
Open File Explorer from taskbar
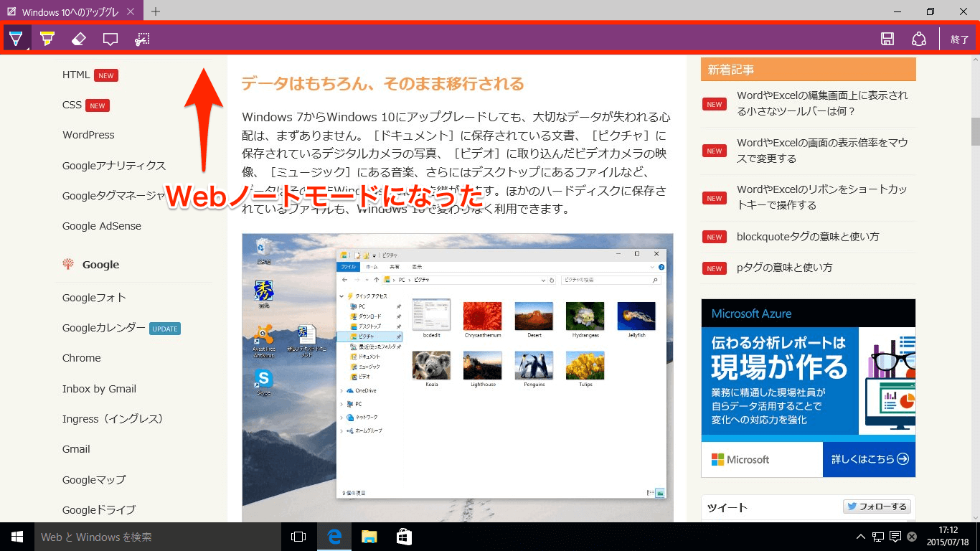point(369,537)
